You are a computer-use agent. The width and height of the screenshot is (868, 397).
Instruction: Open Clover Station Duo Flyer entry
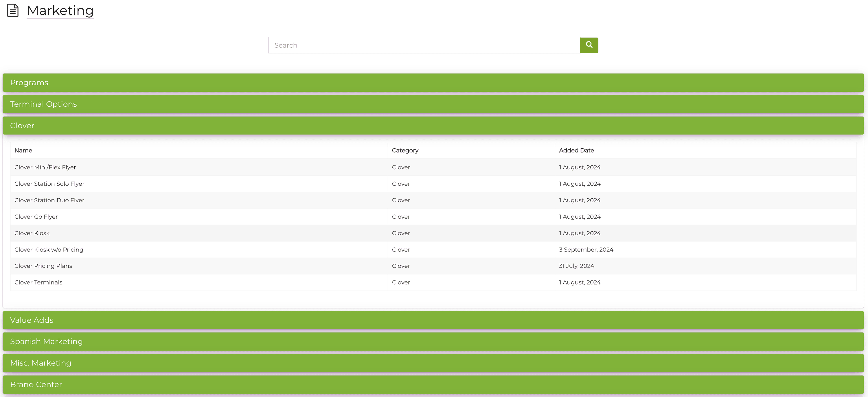(x=49, y=200)
